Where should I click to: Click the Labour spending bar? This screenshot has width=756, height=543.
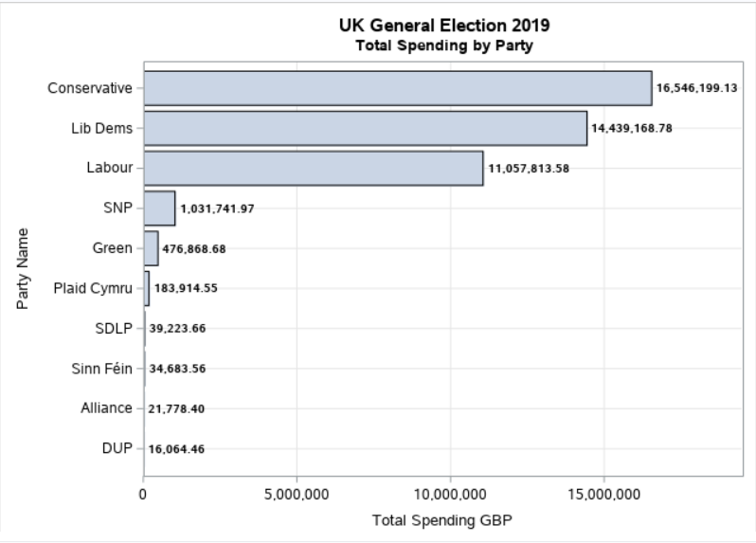[x=313, y=169]
